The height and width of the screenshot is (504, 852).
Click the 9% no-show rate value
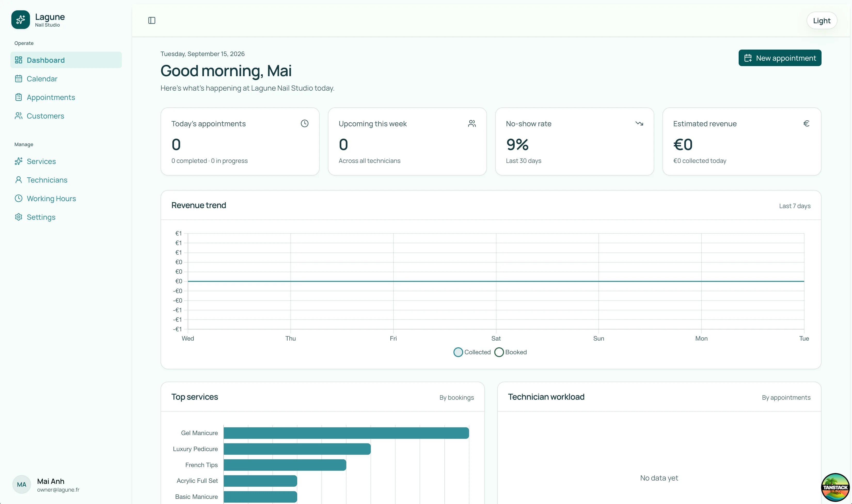(517, 145)
